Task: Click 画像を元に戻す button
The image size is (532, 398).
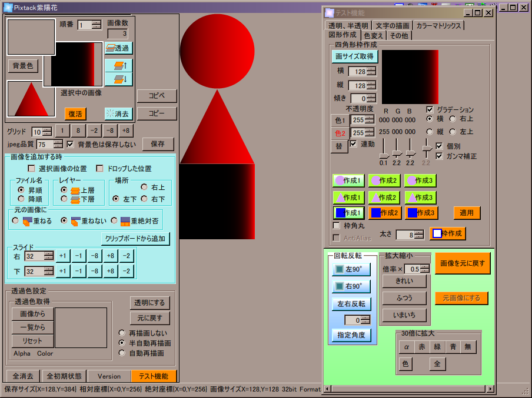Action: click(x=463, y=263)
